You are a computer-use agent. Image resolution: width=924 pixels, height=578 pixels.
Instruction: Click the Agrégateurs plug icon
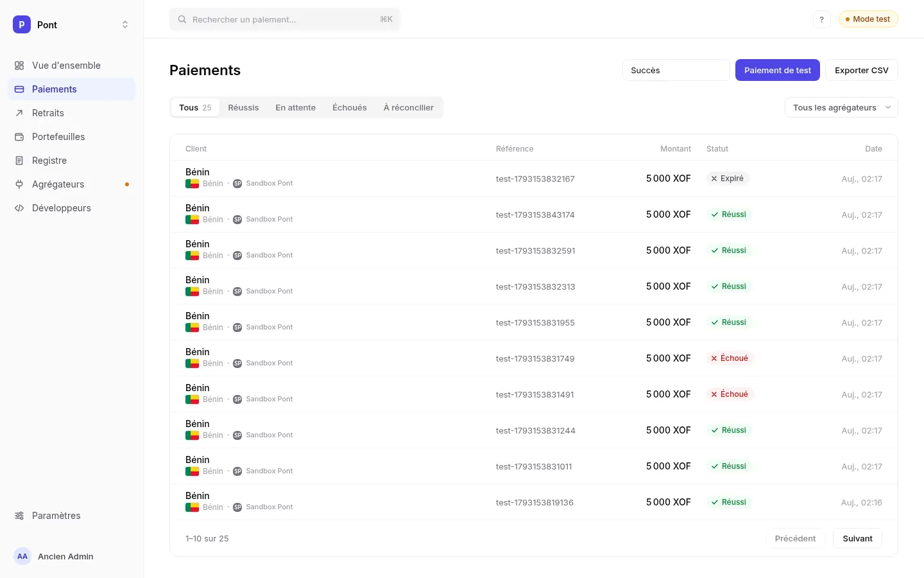click(x=19, y=184)
